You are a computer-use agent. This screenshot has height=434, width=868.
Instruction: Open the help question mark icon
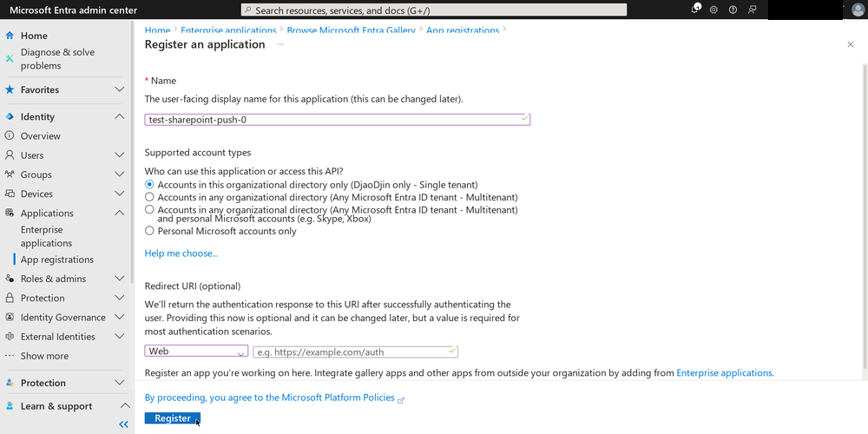(x=733, y=10)
